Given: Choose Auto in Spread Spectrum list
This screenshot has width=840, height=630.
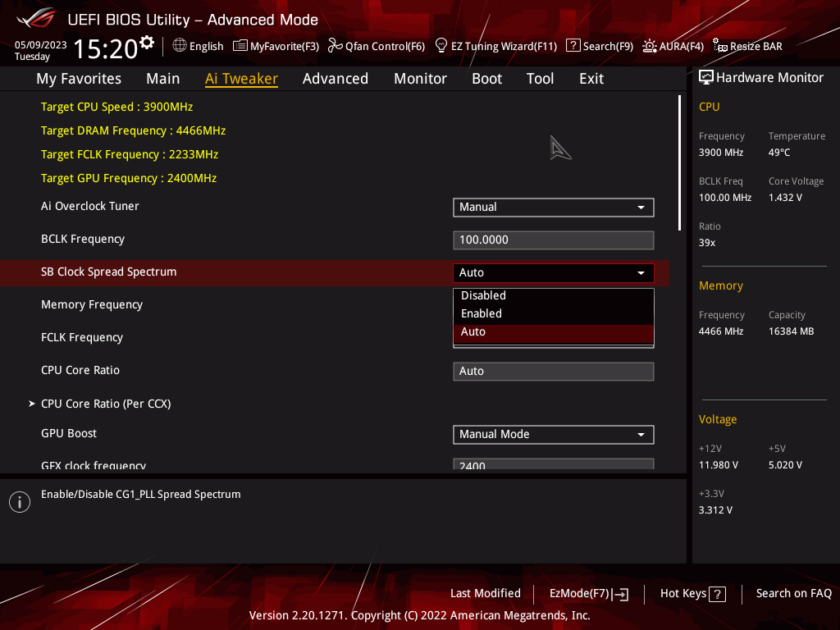Looking at the screenshot, I should tap(554, 332).
